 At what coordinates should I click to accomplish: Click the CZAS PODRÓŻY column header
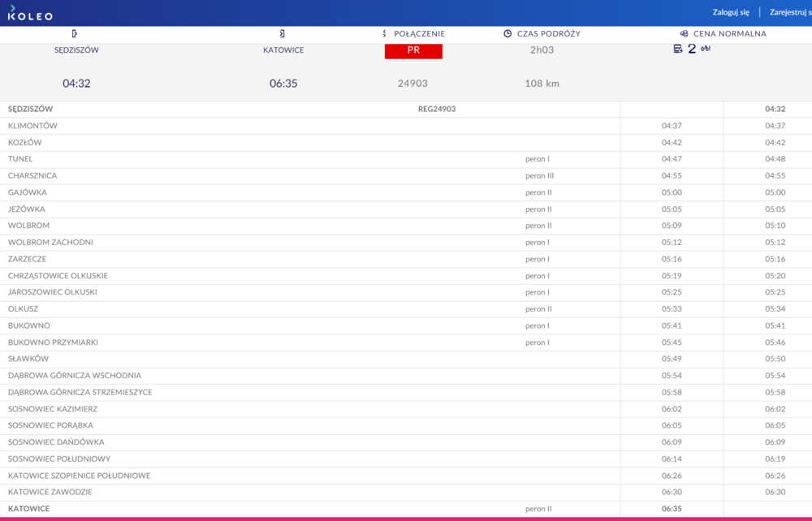coord(548,33)
